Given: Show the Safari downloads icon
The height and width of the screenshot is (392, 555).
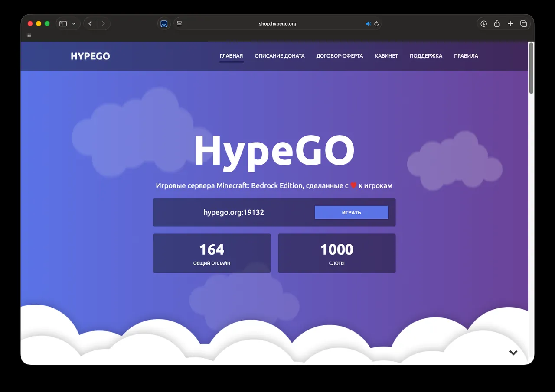Looking at the screenshot, I should coord(484,23).
